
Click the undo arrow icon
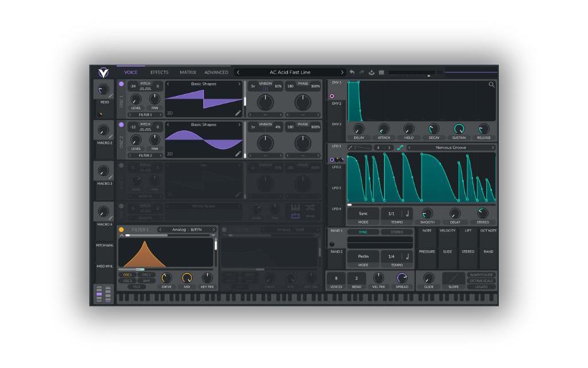352,72
